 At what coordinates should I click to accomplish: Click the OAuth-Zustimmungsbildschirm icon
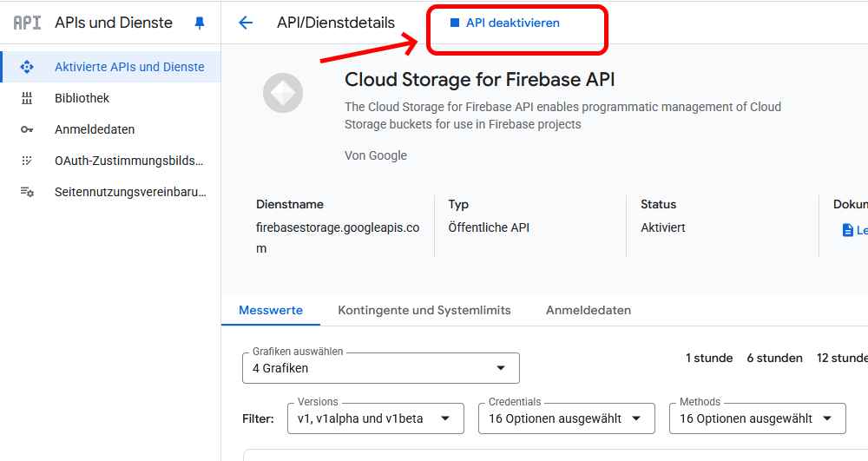(x=27, y=161)
